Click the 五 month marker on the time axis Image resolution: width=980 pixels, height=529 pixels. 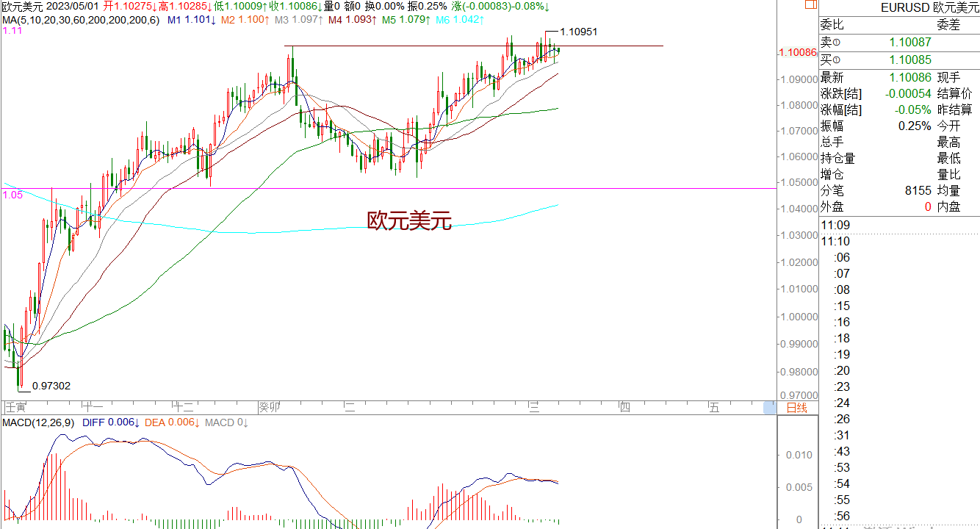tap(714, 407)
